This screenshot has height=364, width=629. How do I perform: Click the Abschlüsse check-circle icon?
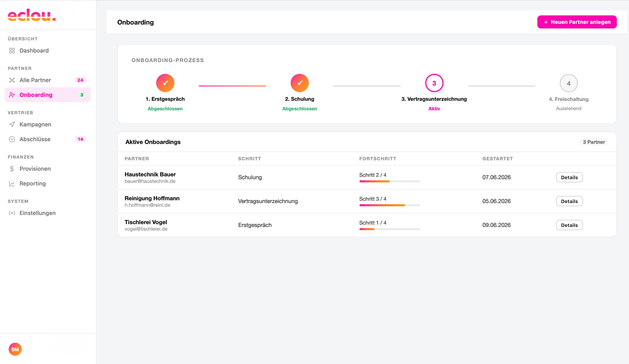point(12,139)
